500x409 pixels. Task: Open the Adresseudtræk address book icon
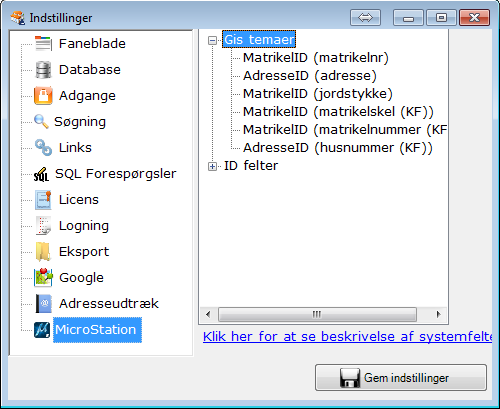(43, 303)
